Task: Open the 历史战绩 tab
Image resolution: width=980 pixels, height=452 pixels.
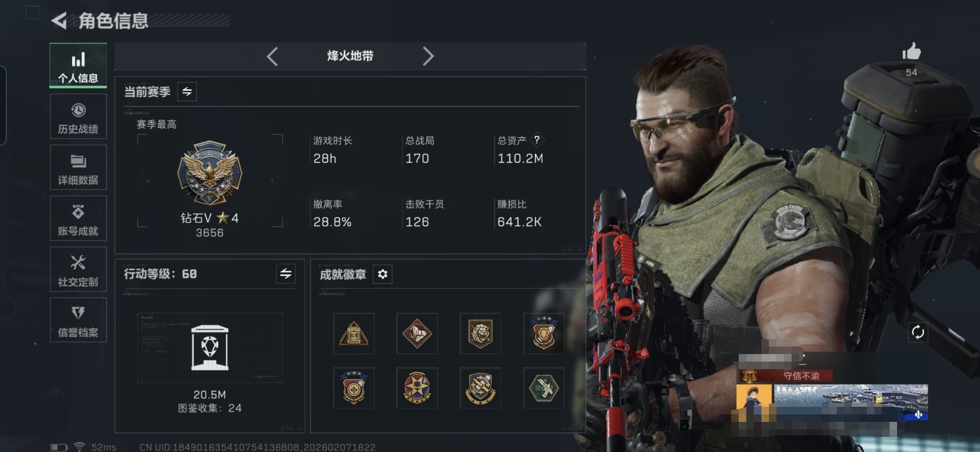Action: point(78,116)
